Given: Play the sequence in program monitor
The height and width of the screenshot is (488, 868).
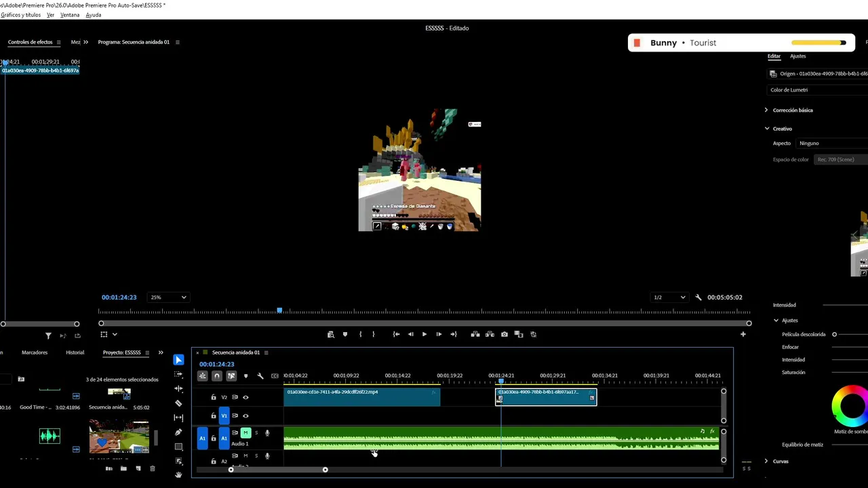Looking at the screenshot, I should 425,334.
